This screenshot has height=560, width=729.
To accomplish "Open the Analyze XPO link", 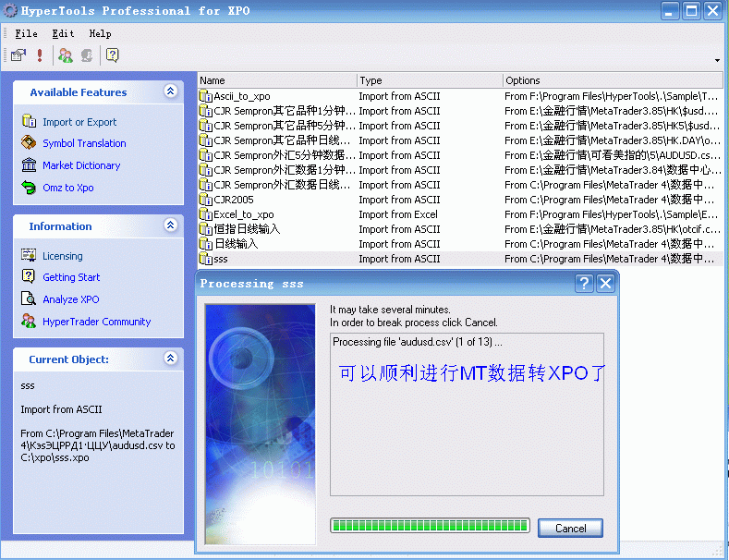I will [x=70, y=299].
